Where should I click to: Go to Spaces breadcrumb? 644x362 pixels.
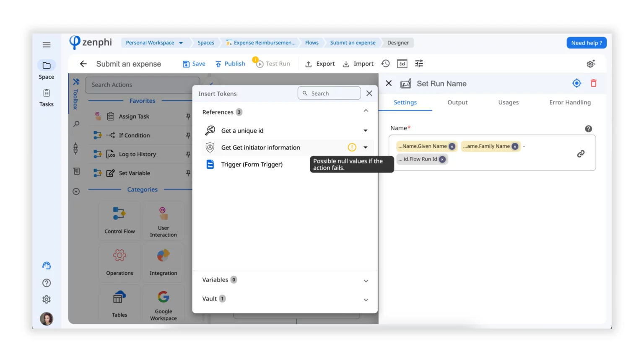pos(205,43)
